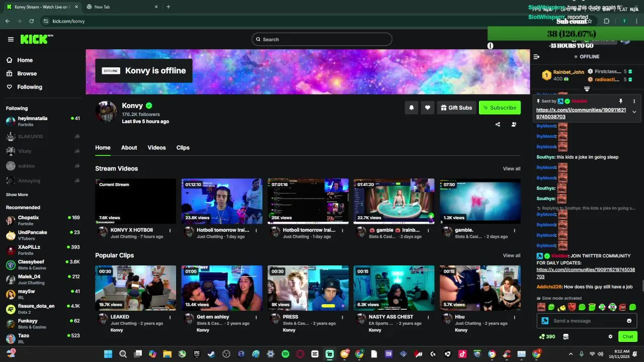
Task: Open the LEAKED clip thumbnail
Action: [136, 288]
